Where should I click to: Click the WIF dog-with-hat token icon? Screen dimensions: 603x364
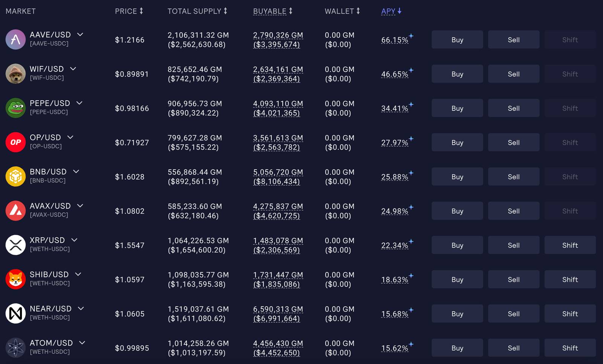(15, 74)
